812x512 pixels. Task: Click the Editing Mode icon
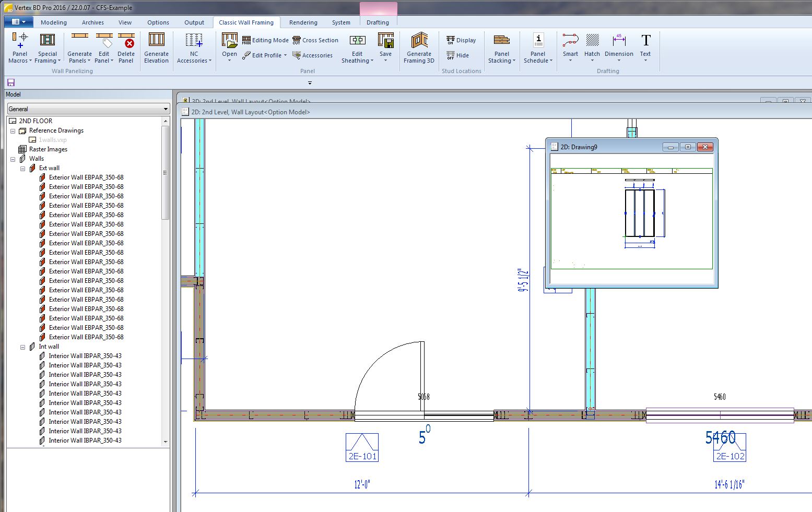(265, 40)
